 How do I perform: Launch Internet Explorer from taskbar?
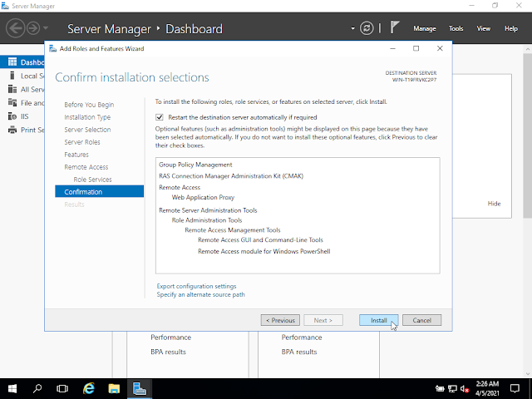[89, 389]
